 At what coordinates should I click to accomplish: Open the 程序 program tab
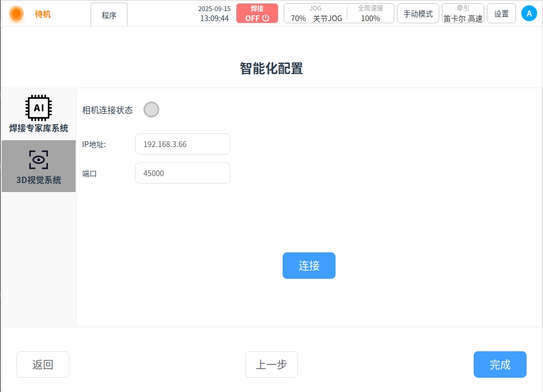coord(109,15)
